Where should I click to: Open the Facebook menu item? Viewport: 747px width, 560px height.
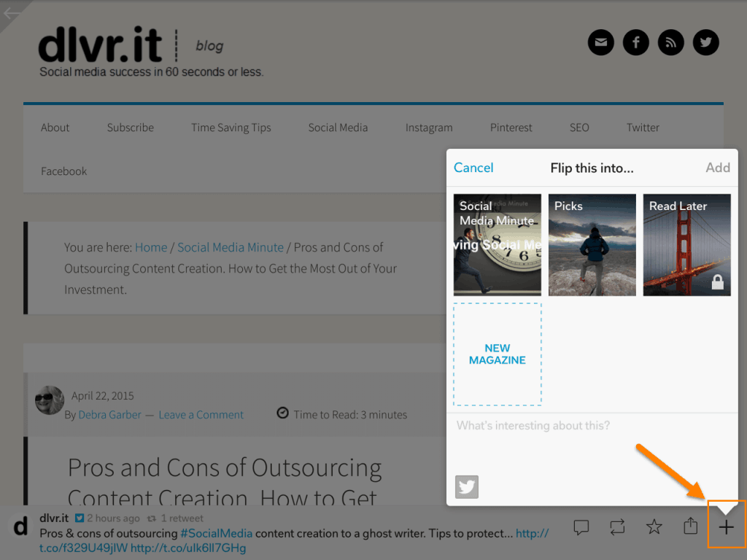(x=64, y=171)
